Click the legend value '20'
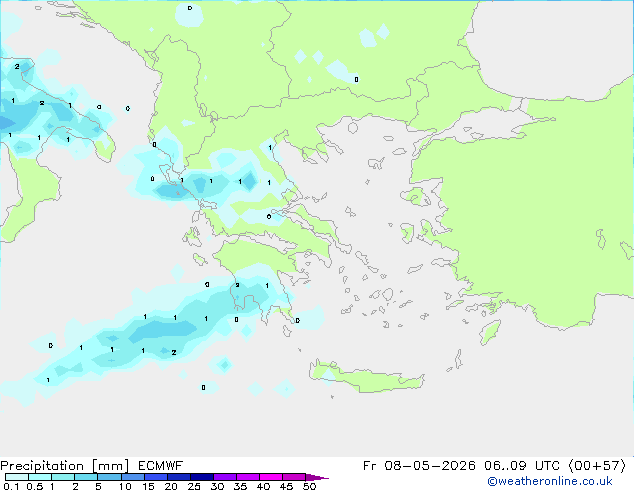Viewport: 634px width, 490px height. click(171, 486)
